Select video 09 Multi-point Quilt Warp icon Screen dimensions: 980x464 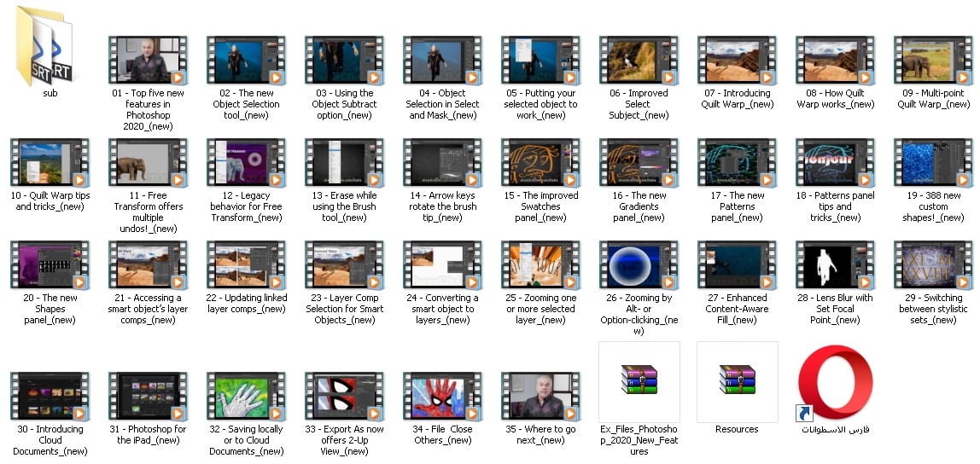point(933,60)
